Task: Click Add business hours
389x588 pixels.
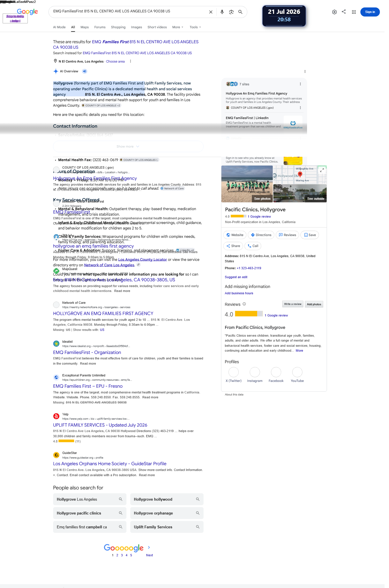Action: [239, 293]
